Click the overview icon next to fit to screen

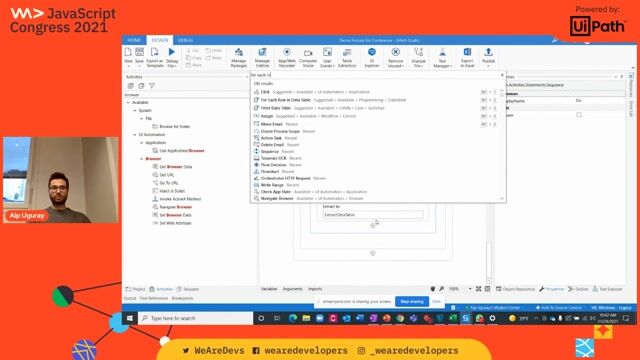pyautogui.click(x=488, y=289)
